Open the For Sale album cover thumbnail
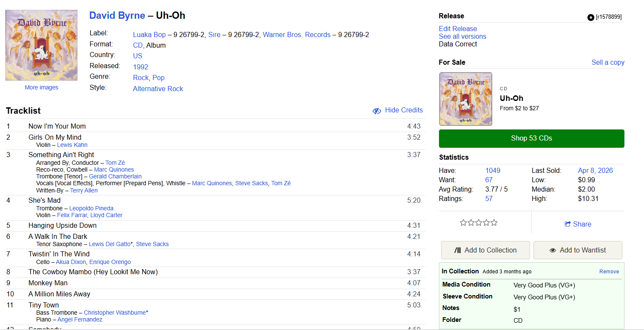Viewport: 644px width, 330px height. [x=465, y=99]
